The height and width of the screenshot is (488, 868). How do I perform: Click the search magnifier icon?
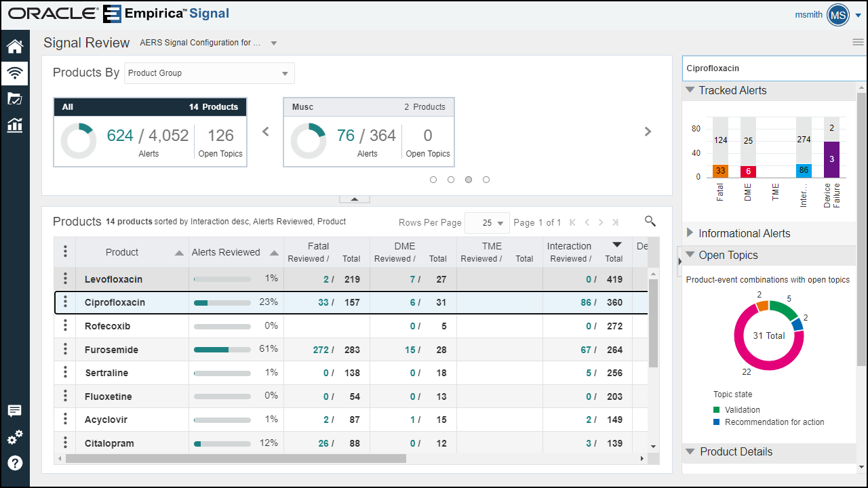[x=650, y=221]
